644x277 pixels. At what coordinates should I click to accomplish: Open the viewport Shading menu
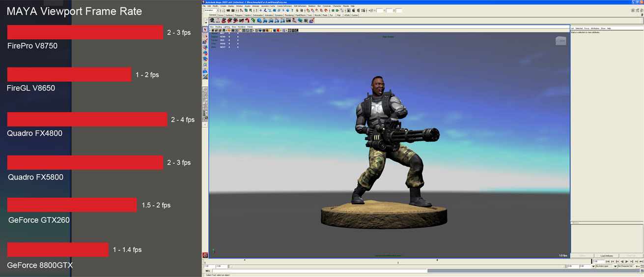219,27
